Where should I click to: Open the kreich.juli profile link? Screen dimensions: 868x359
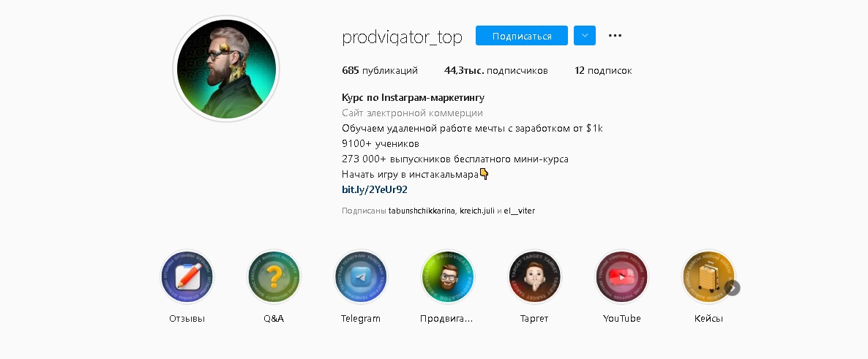pos(477,211)
